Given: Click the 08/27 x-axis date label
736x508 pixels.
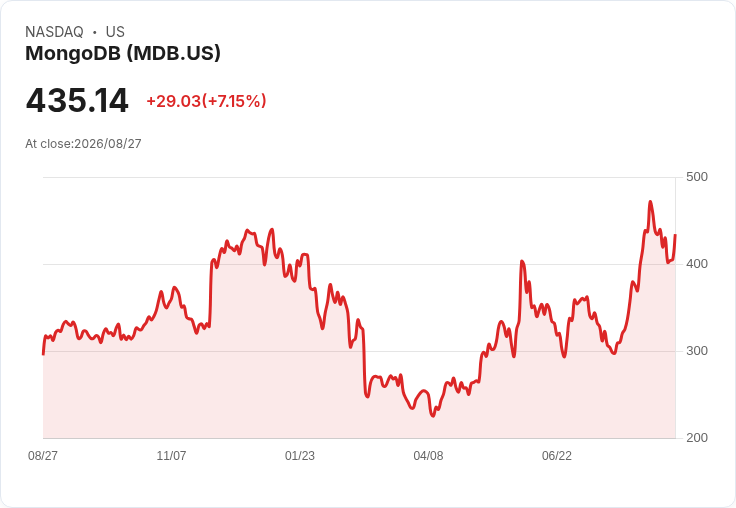Looking at the screenshot, I should point(43,455).
